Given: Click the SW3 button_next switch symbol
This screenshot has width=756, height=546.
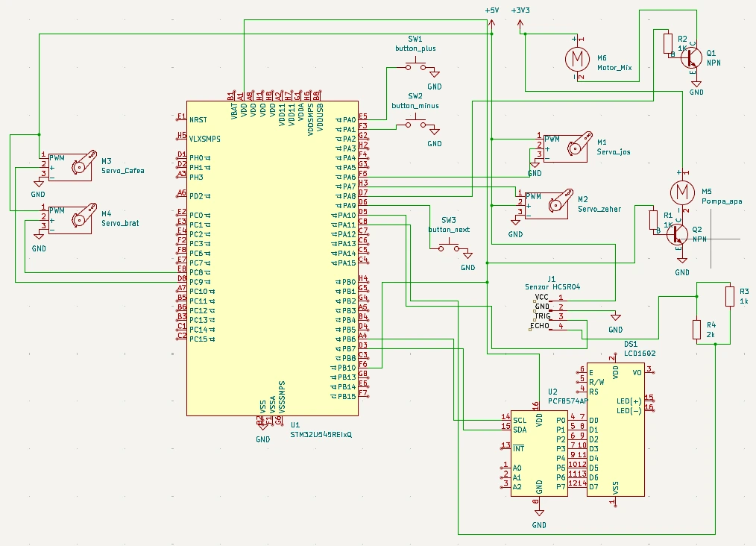Looking at the screenshot, I should (449, 246).
